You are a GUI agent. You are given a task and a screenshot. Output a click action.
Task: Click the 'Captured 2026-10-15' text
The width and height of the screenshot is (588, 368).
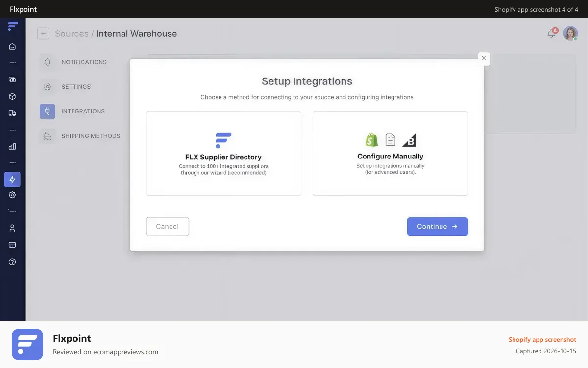coord(546,351)
